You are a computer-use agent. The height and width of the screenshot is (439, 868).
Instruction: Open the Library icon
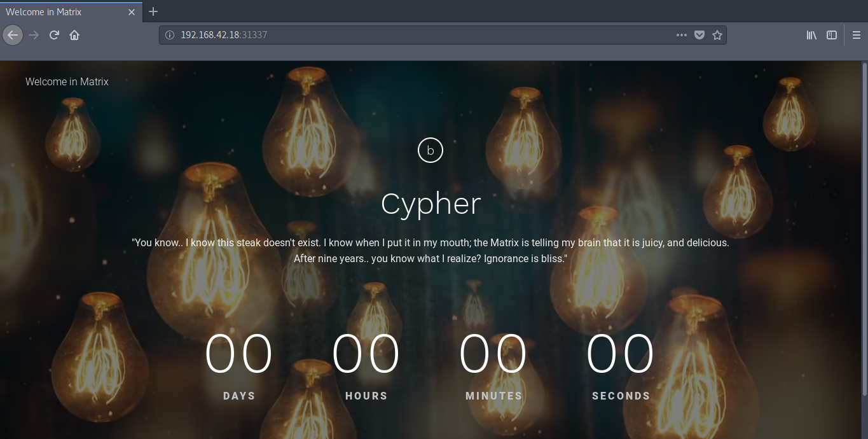(811, 35)
